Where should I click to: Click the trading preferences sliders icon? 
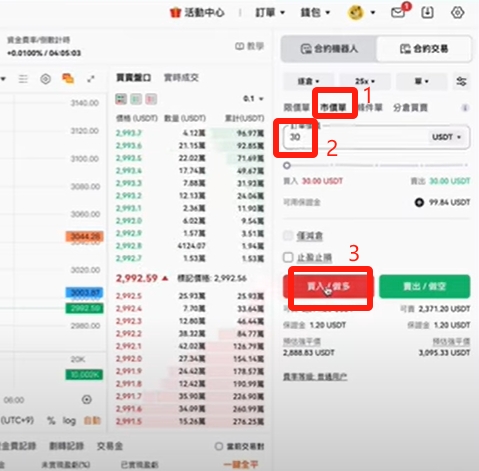[461, 81]
